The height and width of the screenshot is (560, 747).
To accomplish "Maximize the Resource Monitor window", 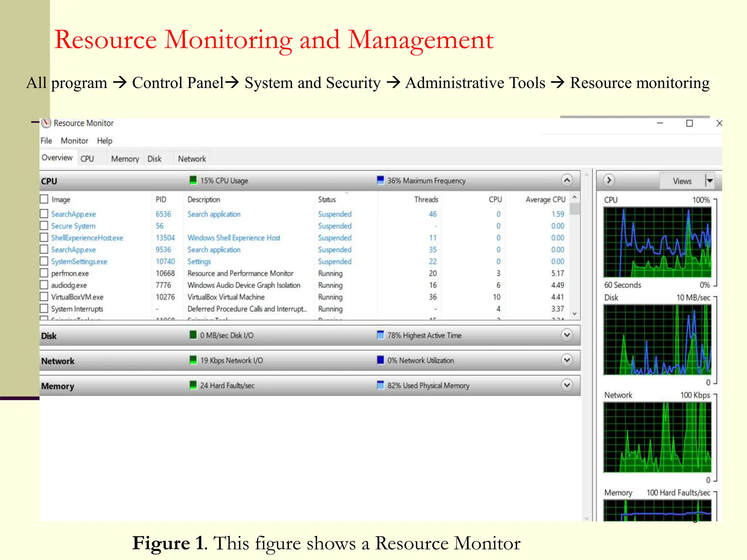I will click(689, 123).
